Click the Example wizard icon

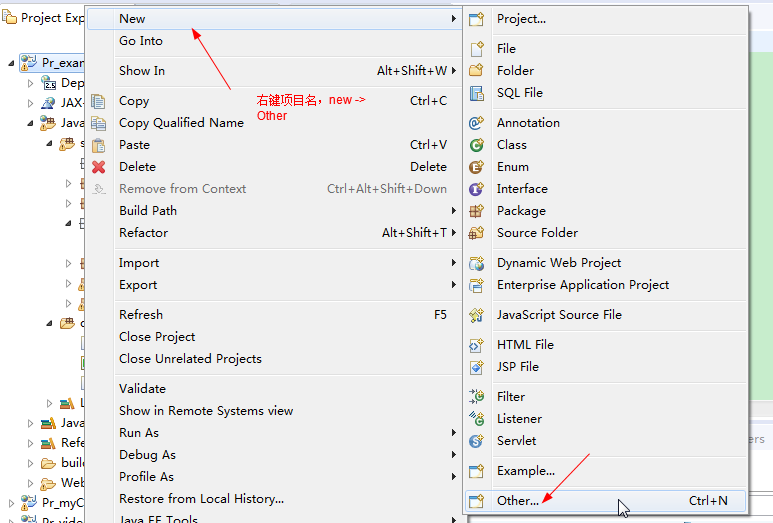476,471
